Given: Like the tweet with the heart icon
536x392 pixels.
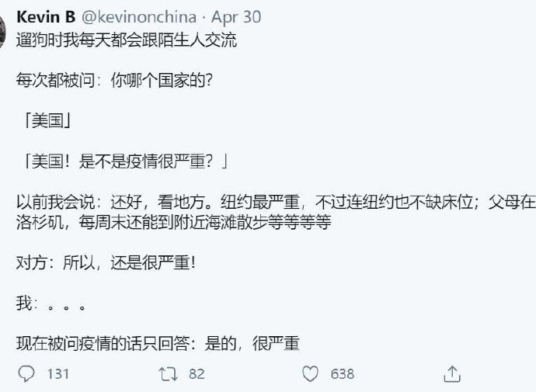Looking at the screenshot, I should [311, 374].
